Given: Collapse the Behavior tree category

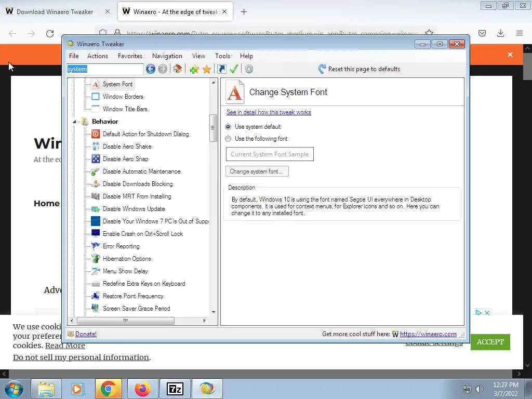Looking at the screenshot, I should pyautogui.click(x=74, y=122).
